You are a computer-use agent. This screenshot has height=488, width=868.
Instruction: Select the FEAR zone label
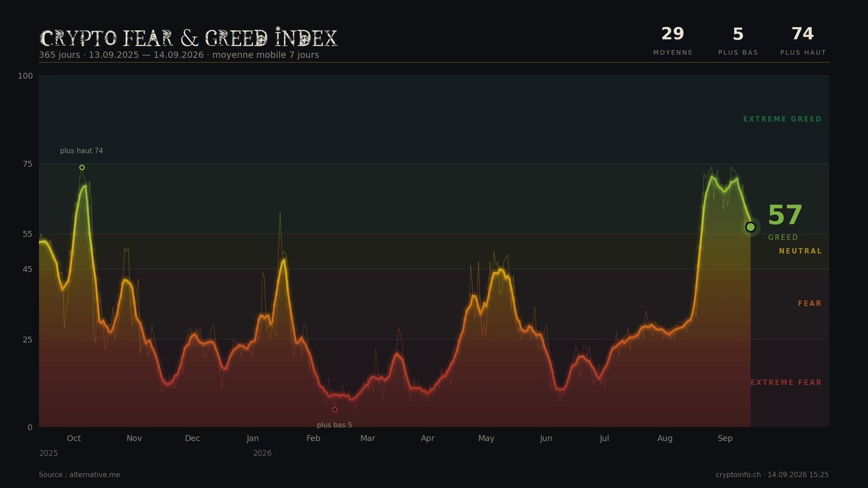[809, 304]
